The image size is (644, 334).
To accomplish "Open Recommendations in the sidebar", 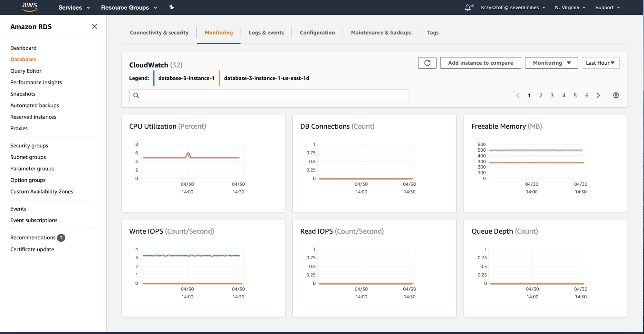I will coord(33,237).
